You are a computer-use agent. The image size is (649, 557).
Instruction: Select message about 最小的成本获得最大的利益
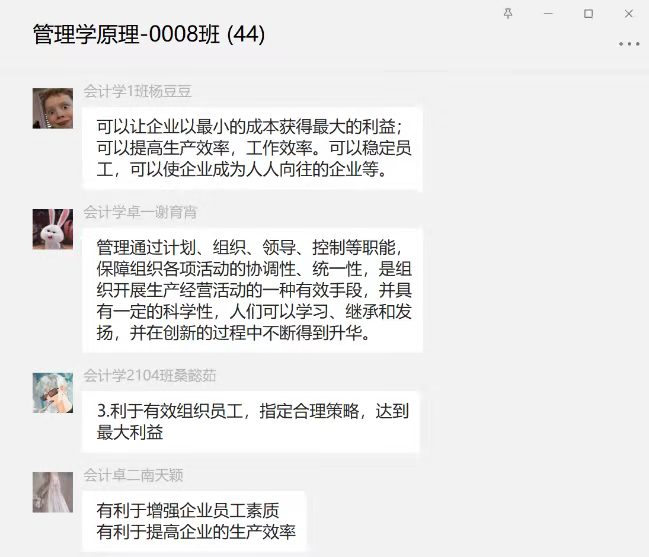pos(252,148)
